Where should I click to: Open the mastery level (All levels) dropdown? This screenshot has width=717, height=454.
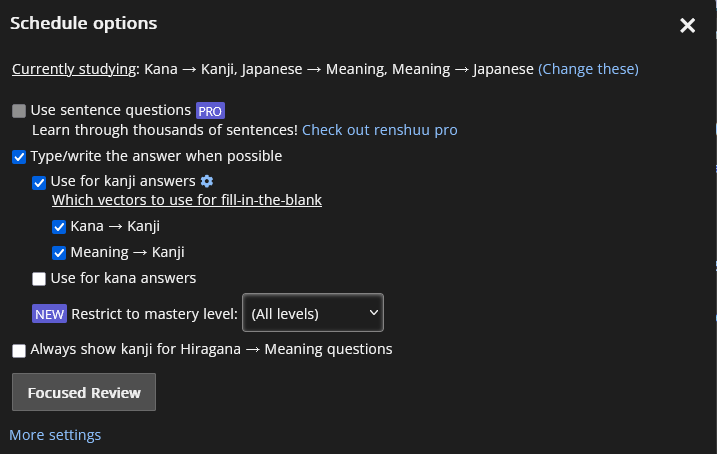(x=313, y=313)
